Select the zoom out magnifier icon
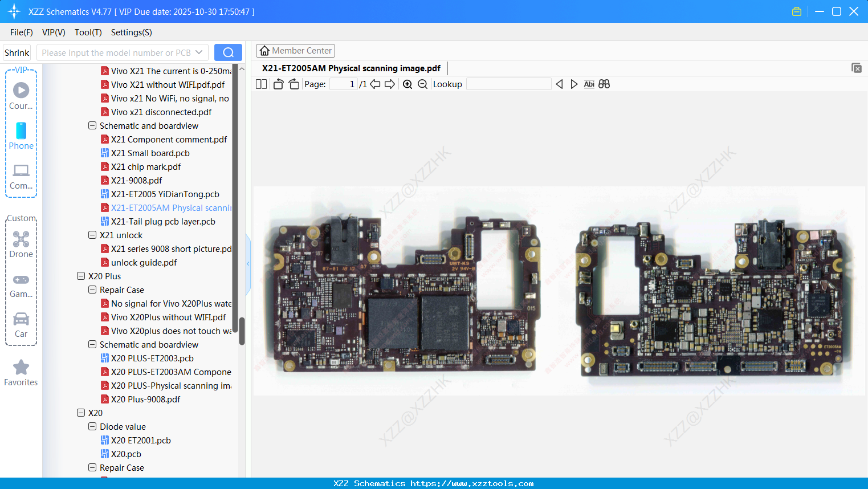 coord(422,84)
